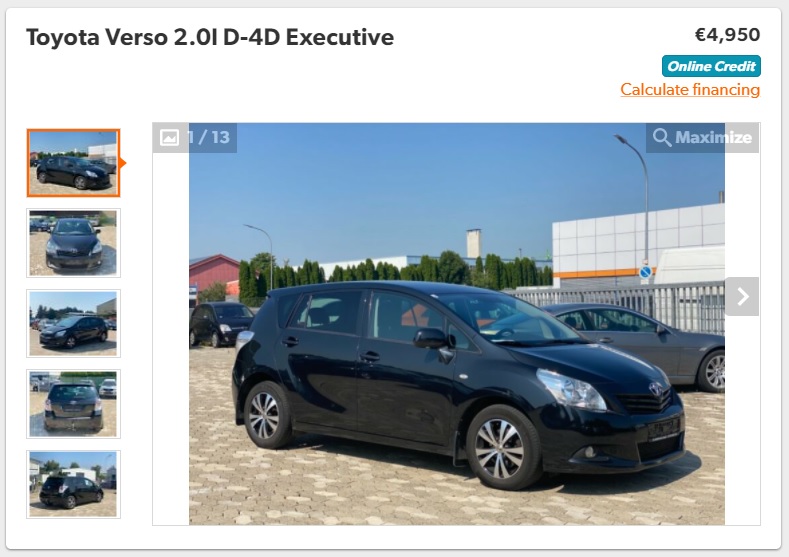Select the Maximize text label
789x557 pixels.
[x=714, y=137]
